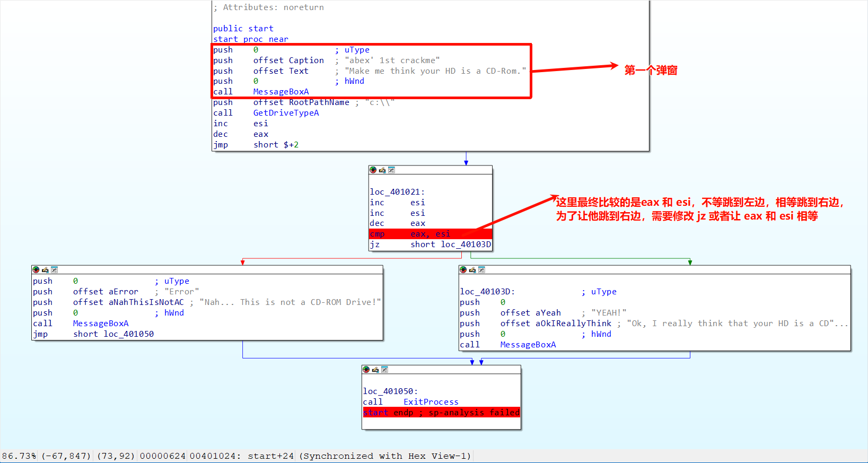
Task: Click MessageBoxA in the start block
Action: click(280, 92)
